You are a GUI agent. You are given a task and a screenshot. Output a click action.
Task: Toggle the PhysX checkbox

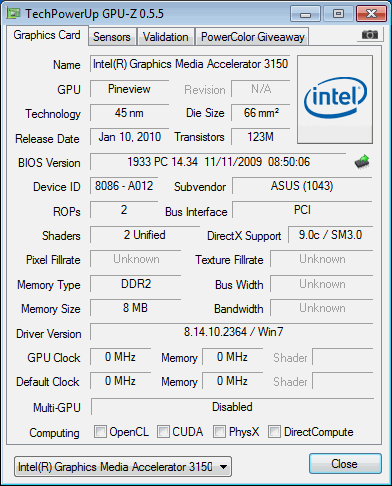coord(219,432)
